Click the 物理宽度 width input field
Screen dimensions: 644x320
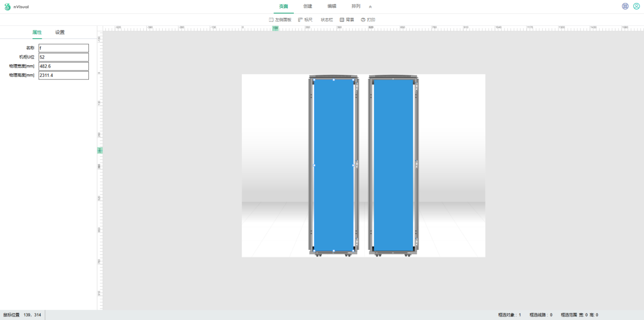click(64, 66)
